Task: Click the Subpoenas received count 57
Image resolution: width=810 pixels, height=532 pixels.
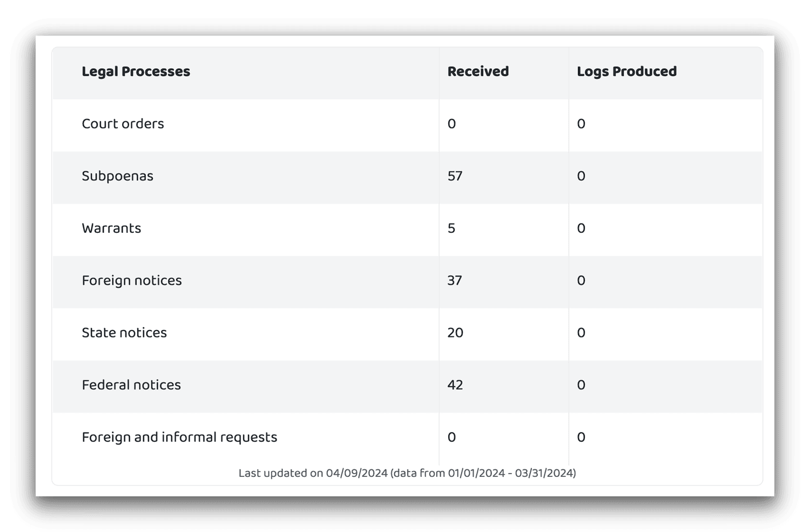Action: click(x=455, y=176)
